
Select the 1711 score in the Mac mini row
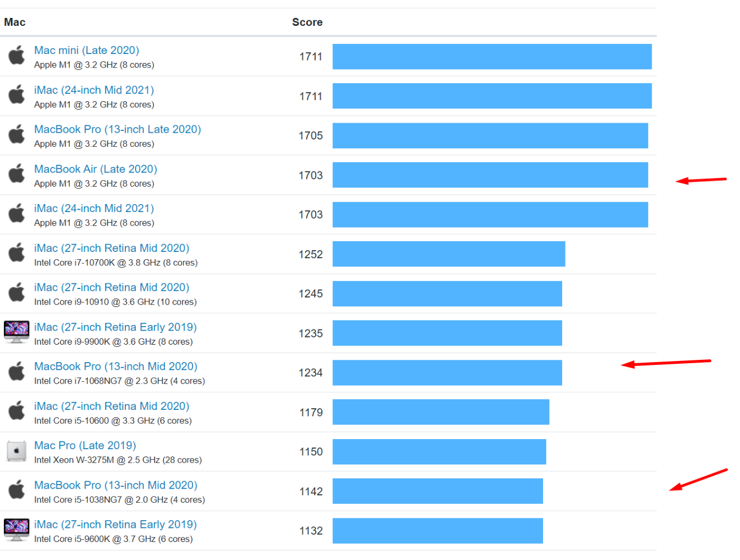(311, 57)
